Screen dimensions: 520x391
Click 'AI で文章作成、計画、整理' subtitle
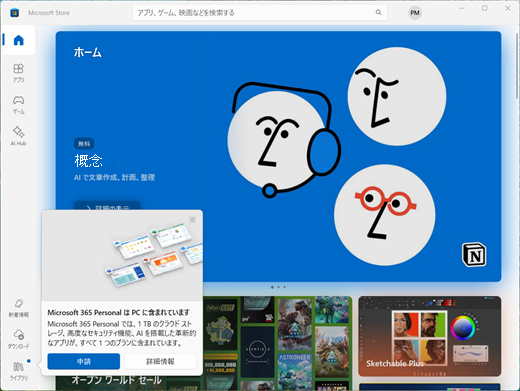(x=114, y=177)
